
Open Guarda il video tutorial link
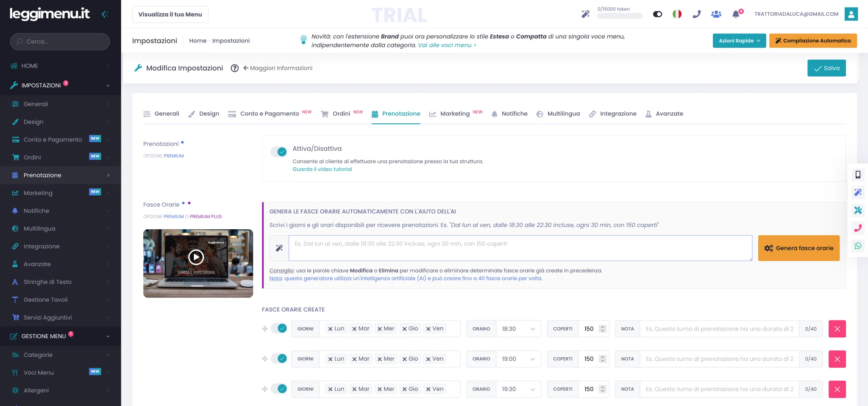[x=322, y=169]
